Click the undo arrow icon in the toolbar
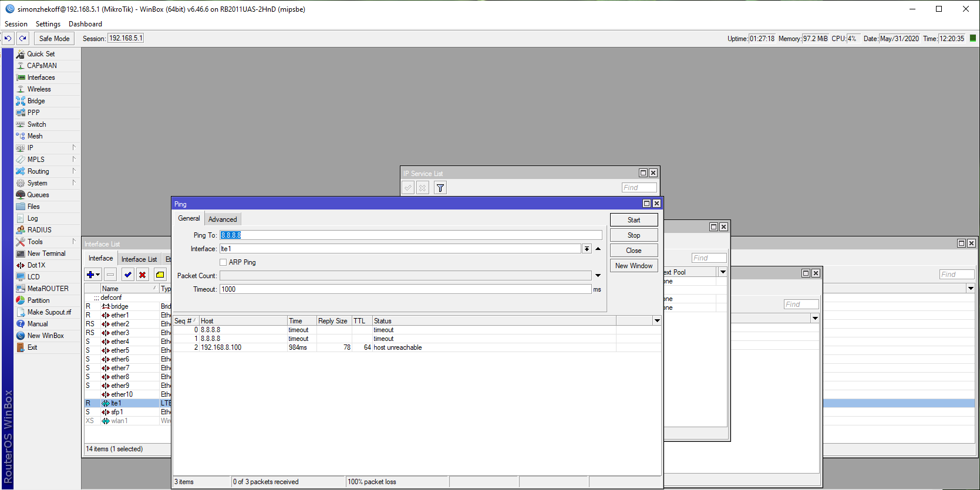The height and width of the screenshot is (490, 980). pyautogui.click(x=8, y=38)
